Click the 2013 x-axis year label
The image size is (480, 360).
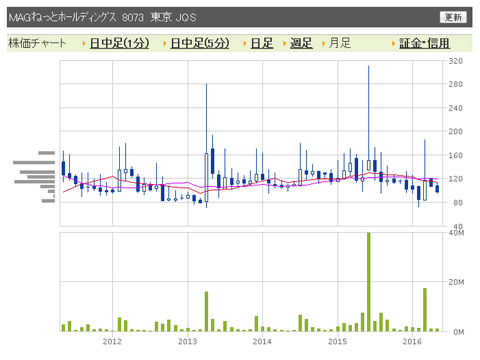click(188, 342)
